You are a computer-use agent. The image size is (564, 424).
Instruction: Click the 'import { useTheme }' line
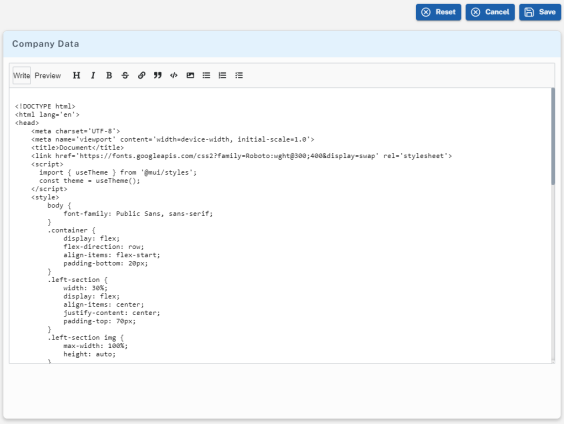(118, 173)
